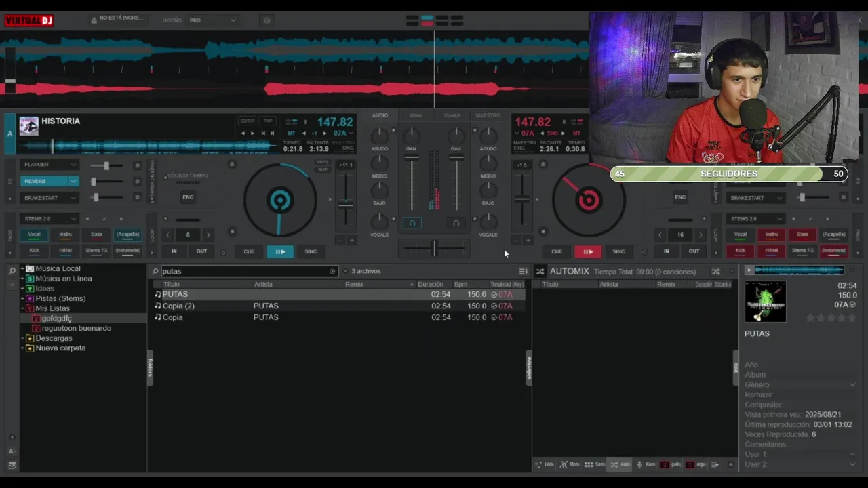Open left deck STEMS 2.0 dropdown
The width and height of the screenshot is (868, 488).
click(x=50, y=219)
